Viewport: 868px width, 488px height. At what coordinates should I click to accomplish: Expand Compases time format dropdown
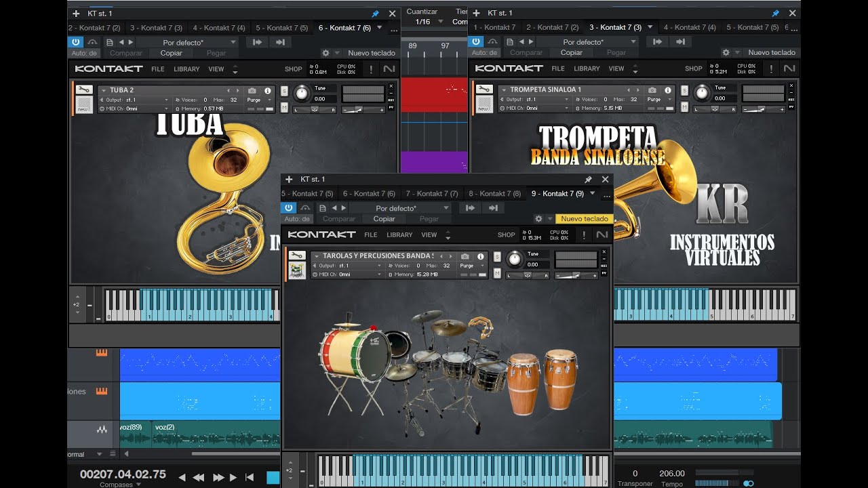(x=120, y=485)
